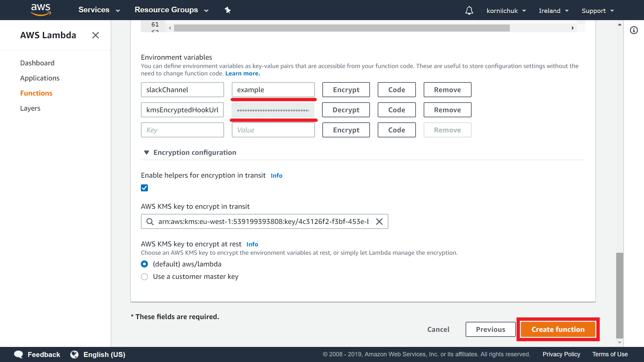This screenshot has width=644, height=362.
Task: Go to Layers in the sidebar
Action: (x=30, y=108)
